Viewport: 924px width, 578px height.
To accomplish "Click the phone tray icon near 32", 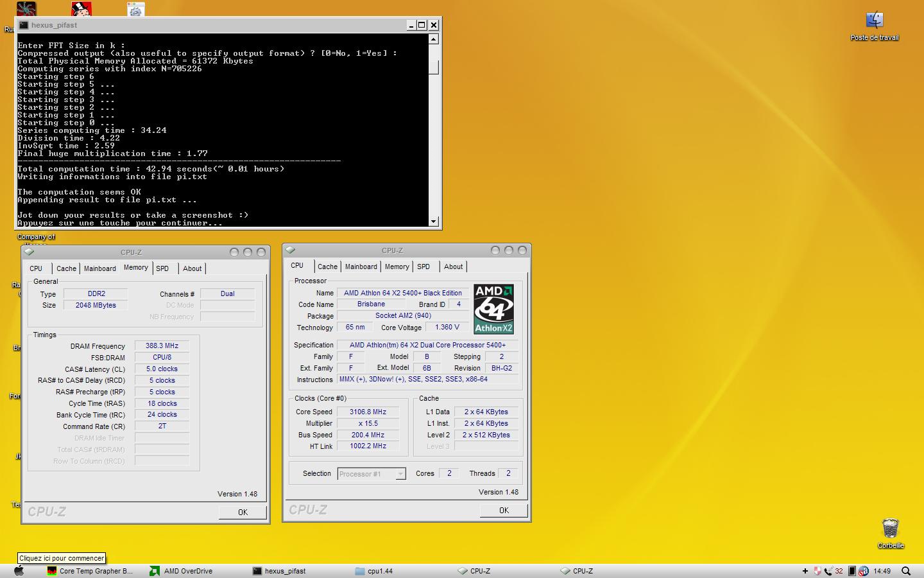I will point(829,571).
